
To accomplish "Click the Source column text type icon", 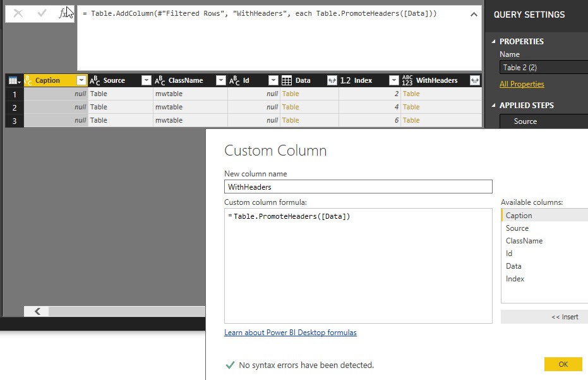I will point(95,80).
